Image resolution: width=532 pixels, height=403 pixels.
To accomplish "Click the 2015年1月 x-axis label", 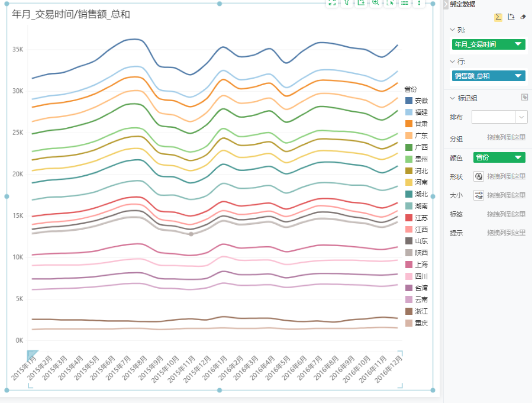I will pos(24,367).
